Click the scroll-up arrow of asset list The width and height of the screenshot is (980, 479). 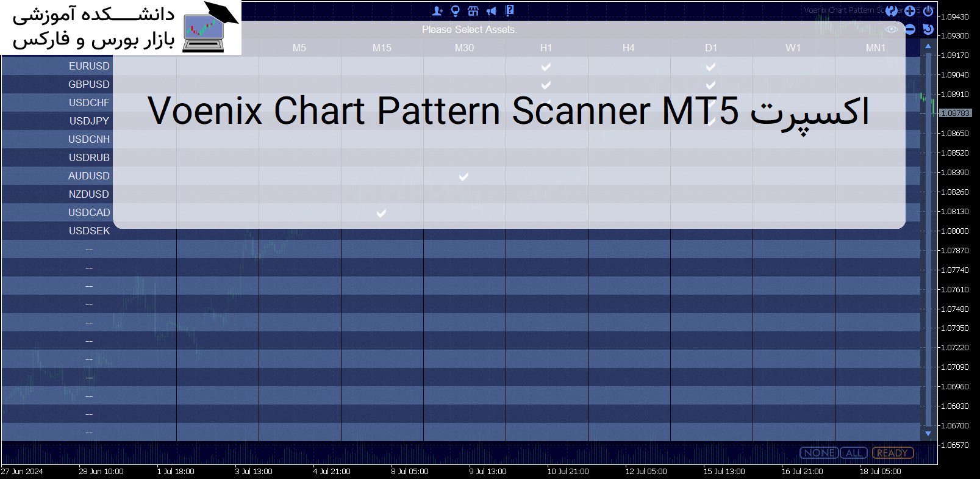click(x=928, y=46)
